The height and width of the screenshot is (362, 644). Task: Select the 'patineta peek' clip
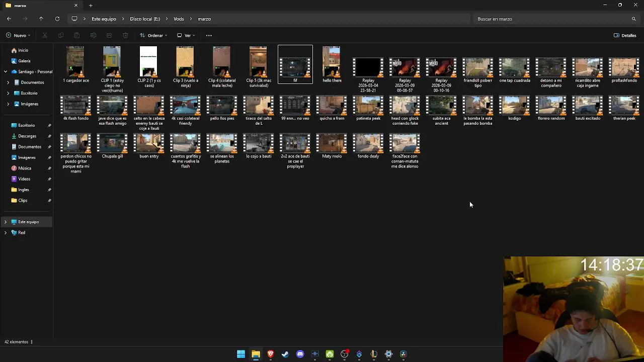[x=368, y=108]
